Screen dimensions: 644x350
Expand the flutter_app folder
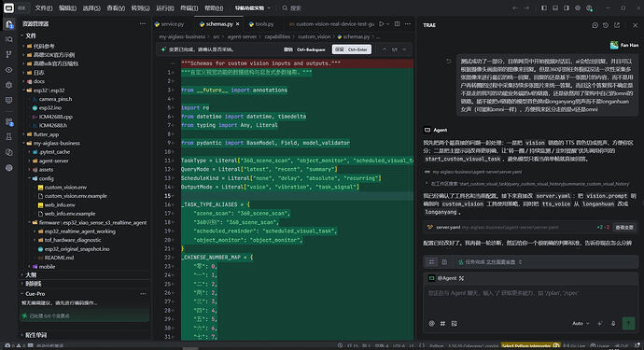coord(46,134)
